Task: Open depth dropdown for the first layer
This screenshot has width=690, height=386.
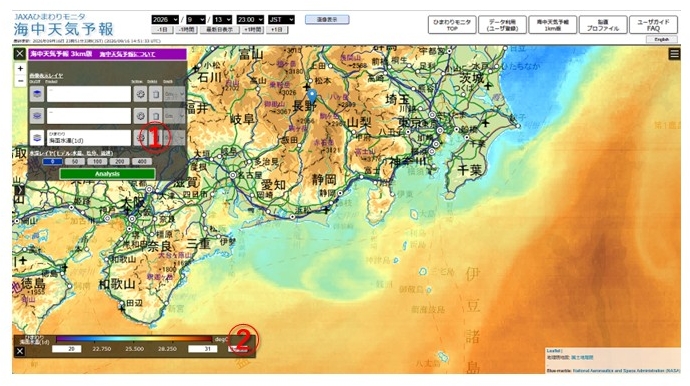Action: (x=174, y=94)
